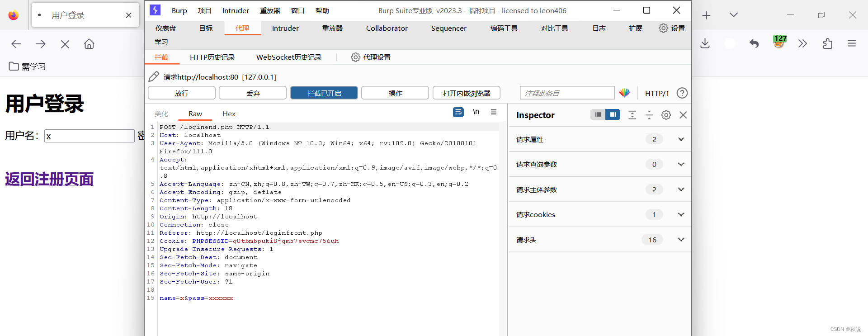Open Firefox home page

(89, 44)
